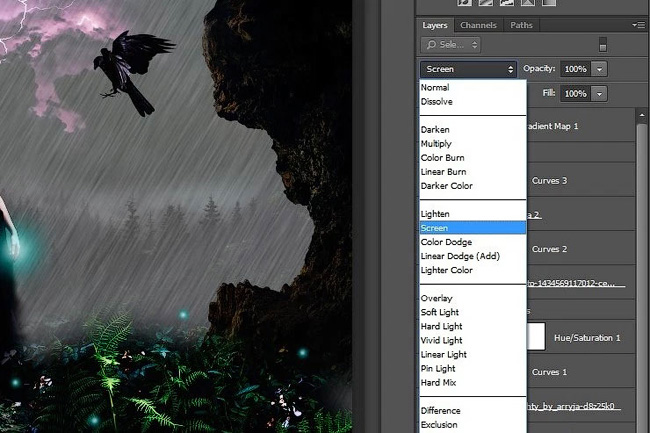The image size is (650, 433).
Task: Click the Hue/Saturation 1 white mask thumbnail
Action: pyautogui.click(x=536, y=336)
